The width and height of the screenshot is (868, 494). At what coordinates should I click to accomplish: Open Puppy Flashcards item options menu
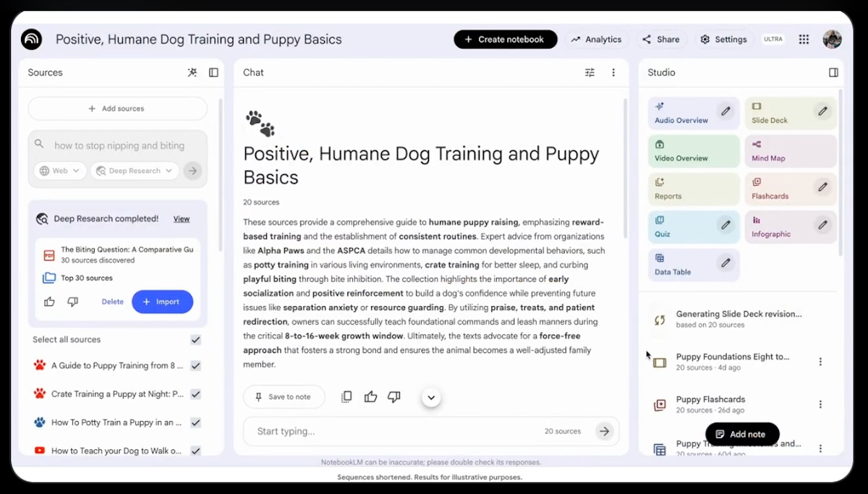click(820, 404)
